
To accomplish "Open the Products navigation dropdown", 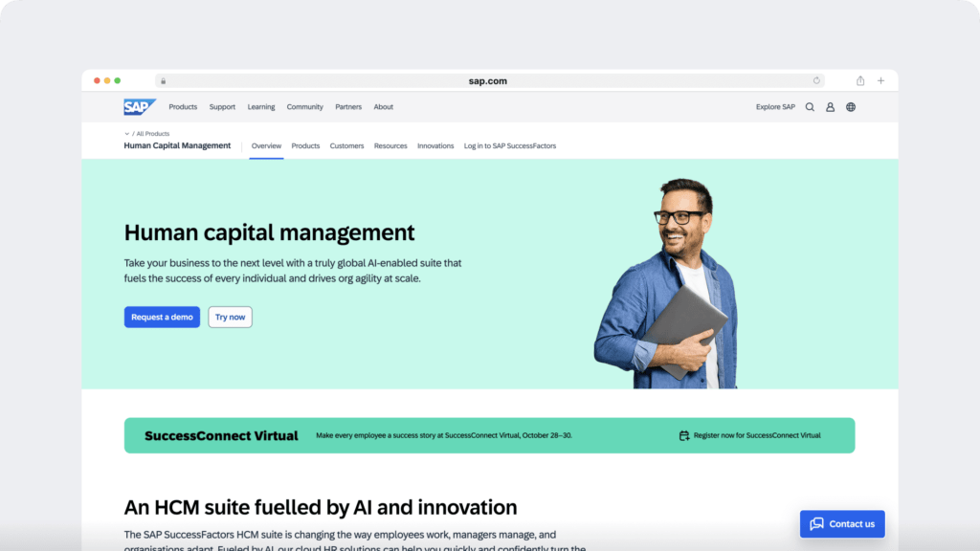I will pyautogui.click(x=183, y=107).
